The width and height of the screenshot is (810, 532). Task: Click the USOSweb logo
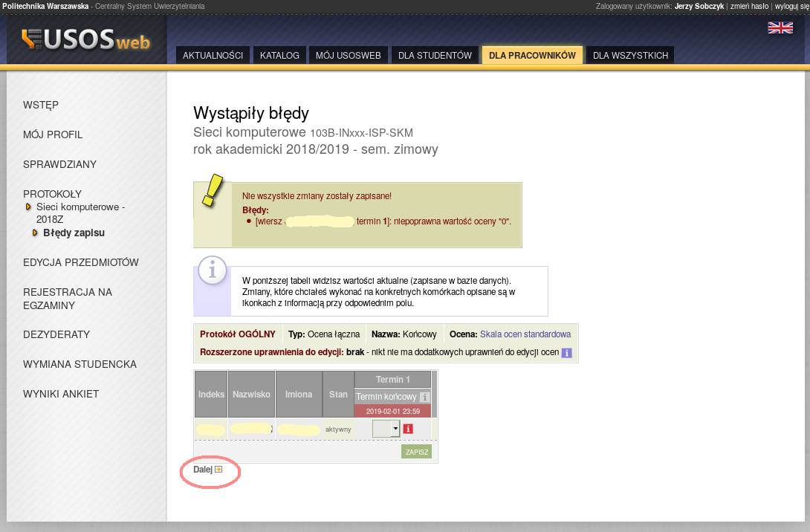[x=86, y=40]
